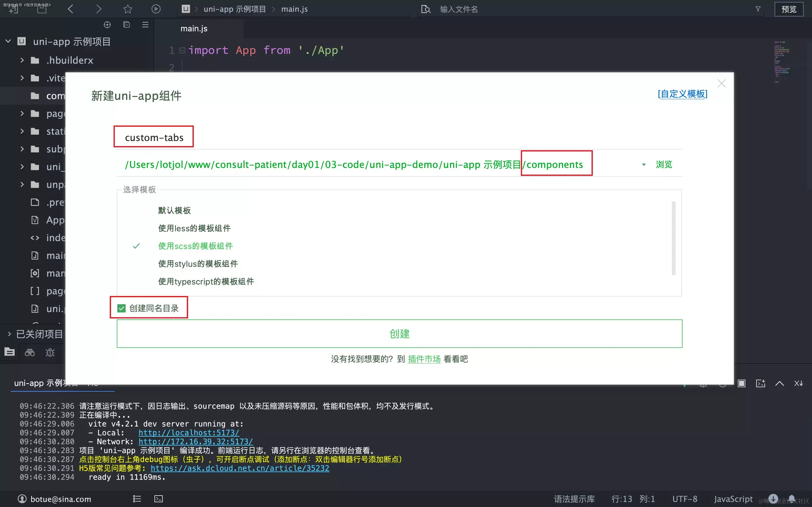Click the collapse all icon in explorer
Viewport: 812px width, 507px height.
[x=127, y=25]
